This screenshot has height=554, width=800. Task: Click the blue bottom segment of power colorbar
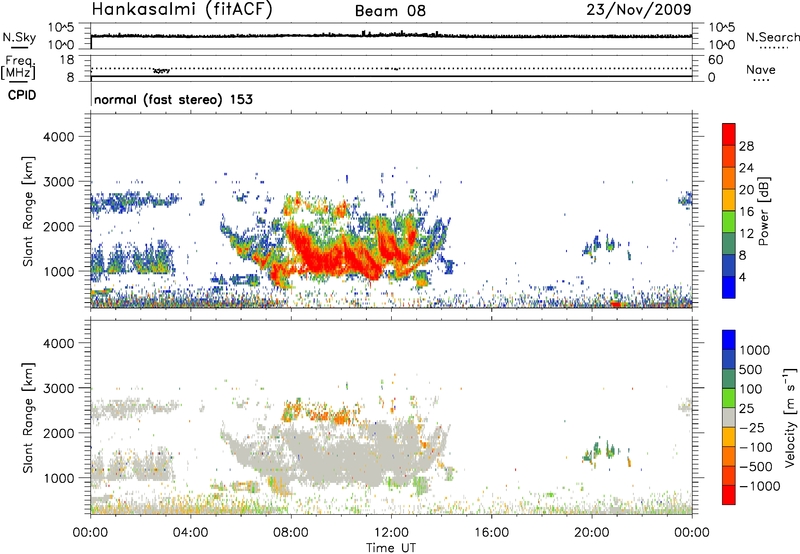click(x=729, y=287)
